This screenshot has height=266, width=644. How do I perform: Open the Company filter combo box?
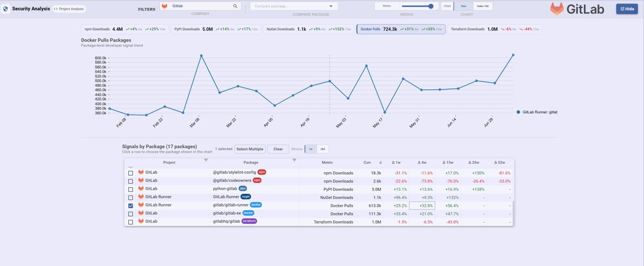pyautogui.click(x=200, y=6)
